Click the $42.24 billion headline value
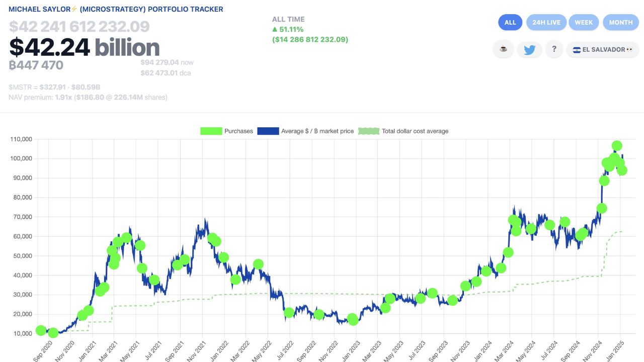 point(85,47)
